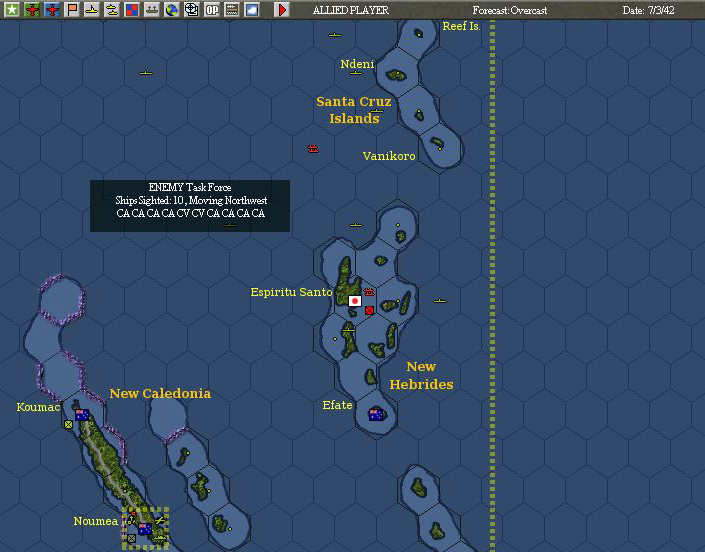Select the red enemy ship near Vanikoro
This screenshot has height=552, width=705.
click(x=313, y=148)
